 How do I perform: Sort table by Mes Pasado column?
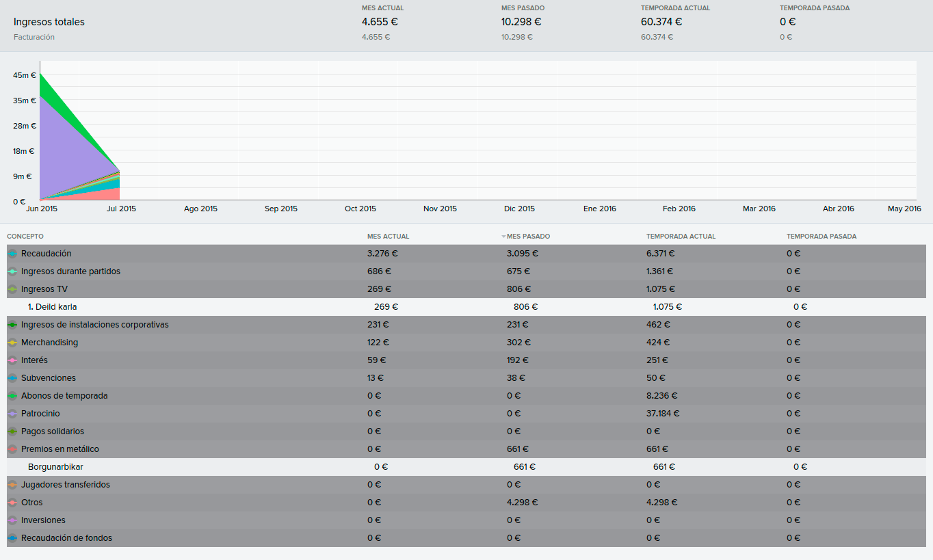click(x=528, y=237)
